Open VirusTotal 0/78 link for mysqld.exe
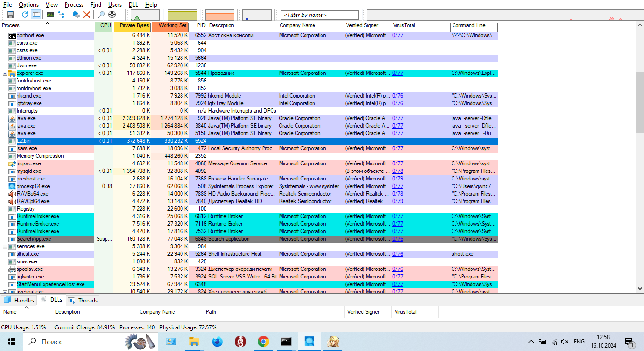The height and width of the screenshot is (351, 644). pos(397,171)
